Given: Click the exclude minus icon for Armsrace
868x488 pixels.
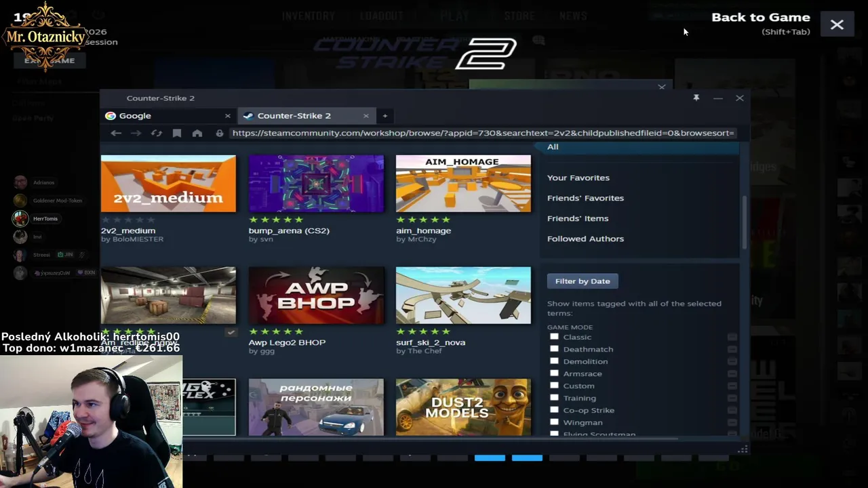Looking at the screenshot, I should coord(732,373).
